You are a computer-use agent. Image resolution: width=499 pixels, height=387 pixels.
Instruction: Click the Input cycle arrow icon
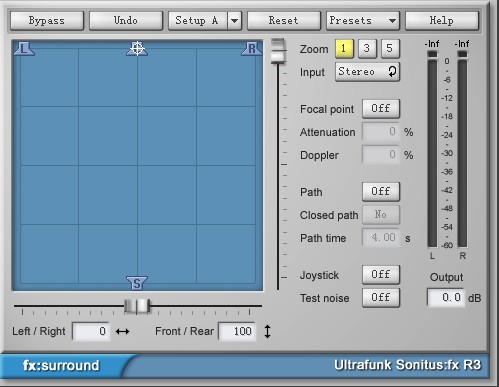[392, 71]
